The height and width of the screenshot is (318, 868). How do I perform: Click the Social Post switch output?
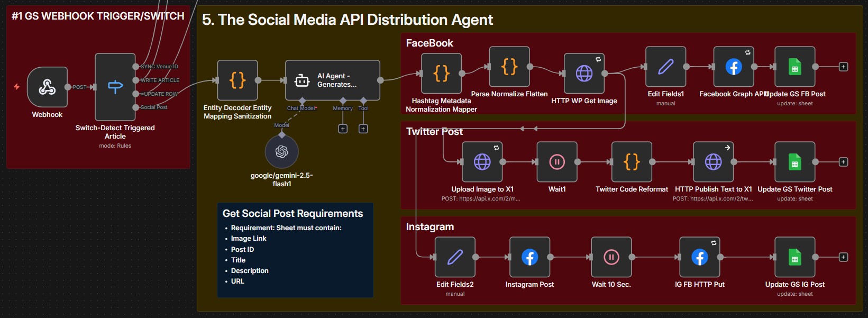click(136, 107)
